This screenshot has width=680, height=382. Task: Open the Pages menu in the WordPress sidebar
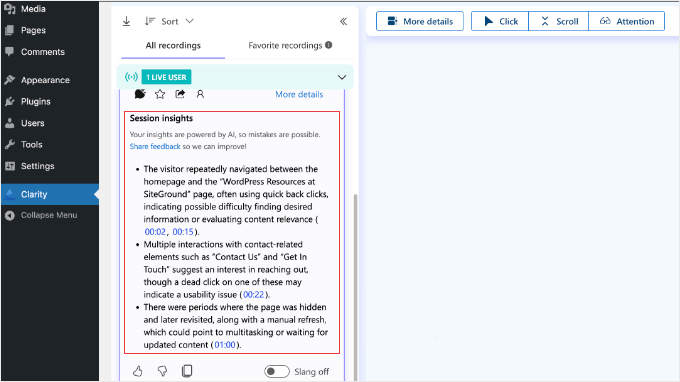(x=50, y=30)
